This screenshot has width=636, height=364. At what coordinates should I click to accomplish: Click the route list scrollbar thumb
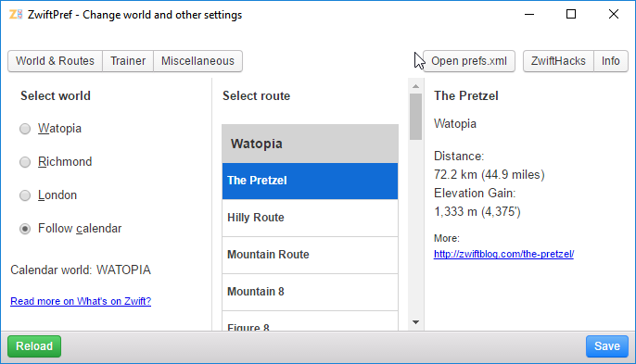click(x=415, y=117)
